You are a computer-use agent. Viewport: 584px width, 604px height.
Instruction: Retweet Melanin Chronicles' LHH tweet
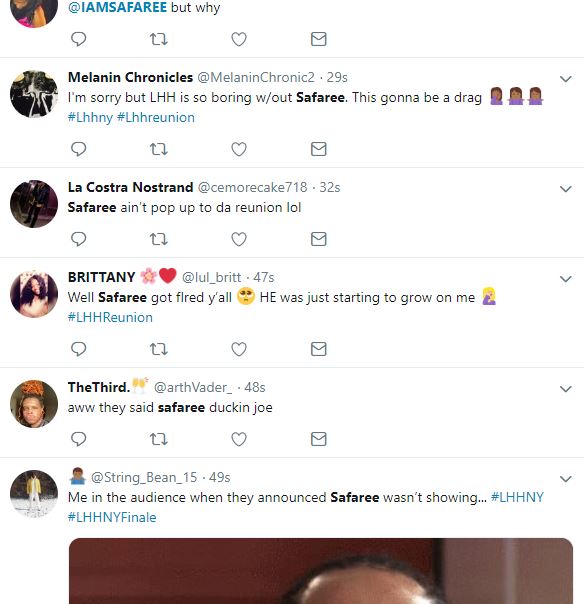pos(158,149)
